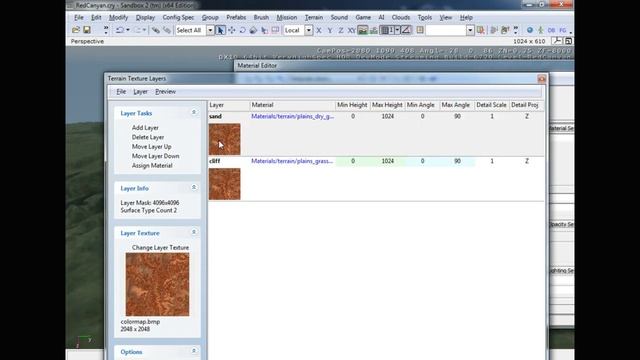Lock movement to the XY plane
The width and height of the screenshot is (640, 360).
(351, 31)
